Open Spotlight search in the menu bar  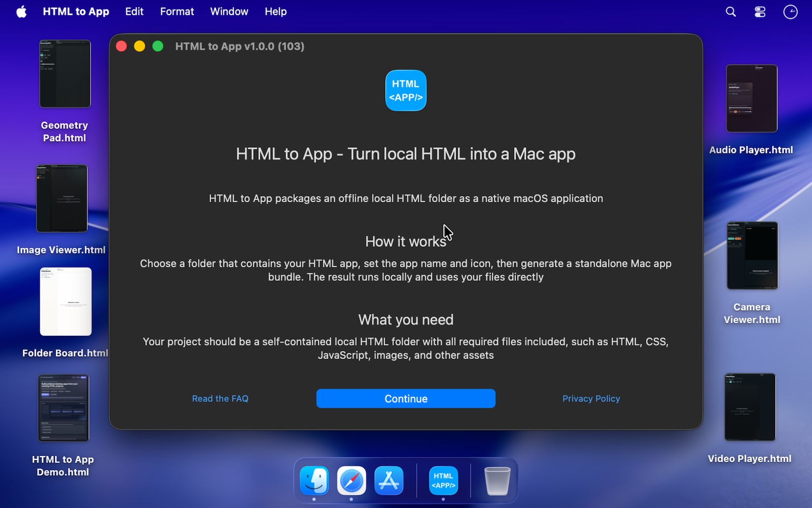pyautogui.click(x=730, y=11)
